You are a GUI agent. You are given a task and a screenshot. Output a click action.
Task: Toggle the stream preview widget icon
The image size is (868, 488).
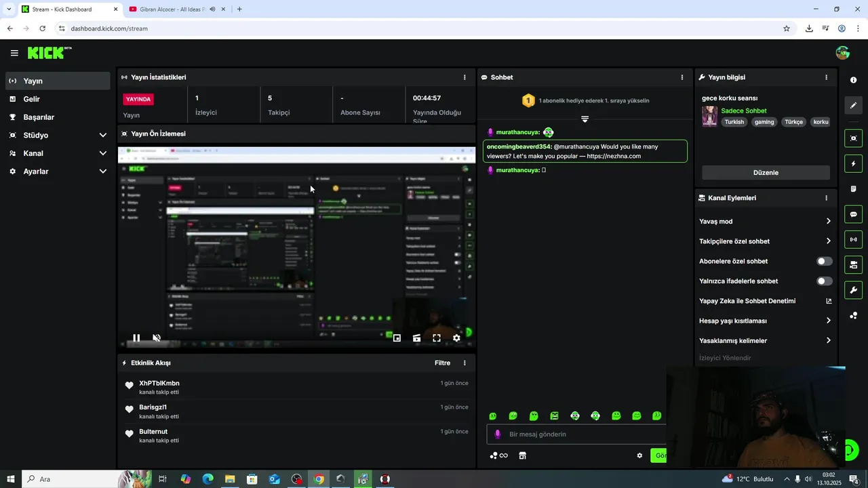click(853, 138)
